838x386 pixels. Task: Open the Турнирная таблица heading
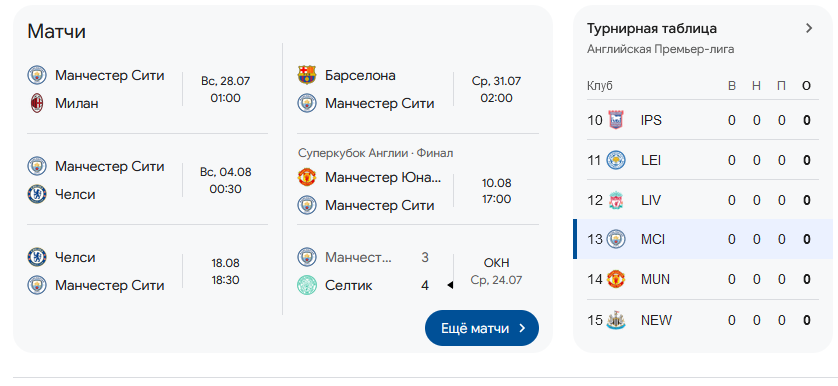651,28
